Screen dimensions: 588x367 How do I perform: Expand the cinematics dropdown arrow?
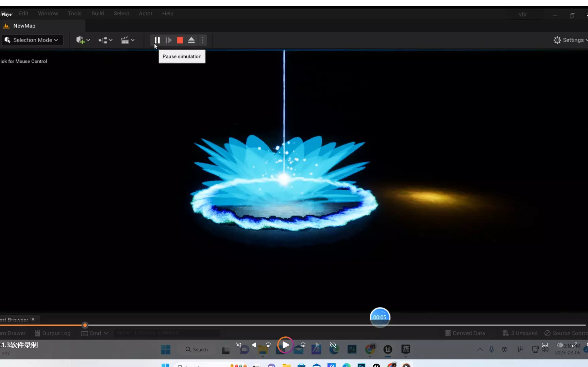(133, 40)
